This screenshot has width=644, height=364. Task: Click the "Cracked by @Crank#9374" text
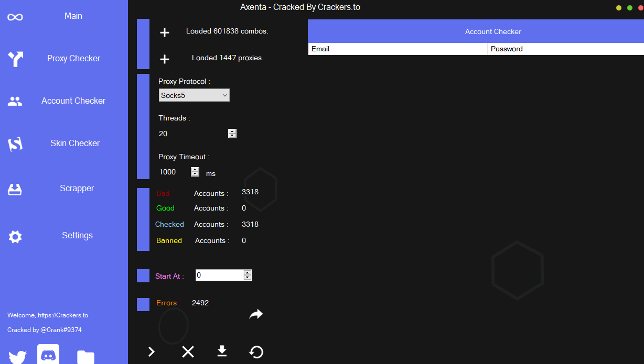pos(45,330)
